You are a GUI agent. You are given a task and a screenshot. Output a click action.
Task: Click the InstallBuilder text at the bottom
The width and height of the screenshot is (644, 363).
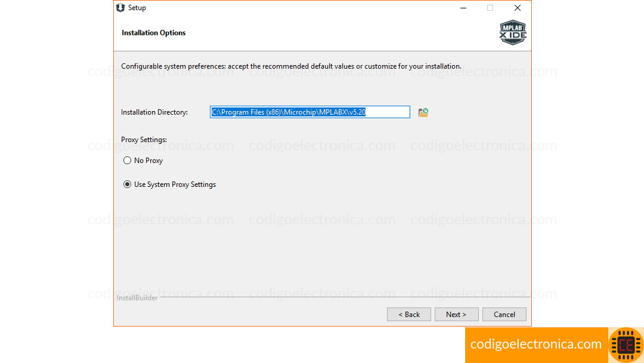coord(137,298)
